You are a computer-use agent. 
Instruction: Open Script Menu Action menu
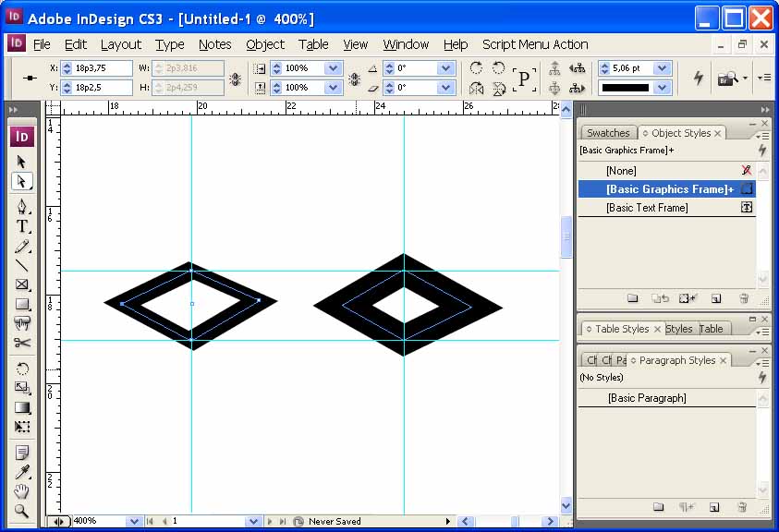535,44
